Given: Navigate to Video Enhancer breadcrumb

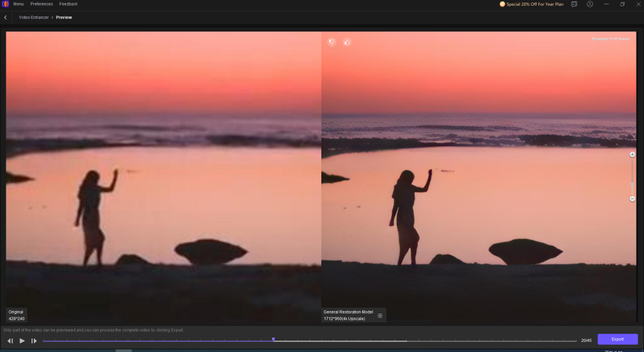Looking at the screenshot, I should (34, 17).
